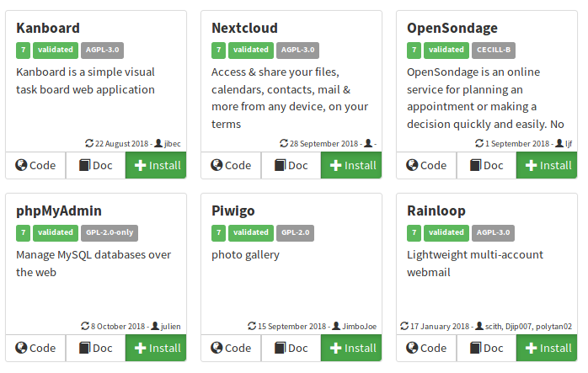Screen dimensions: 588x373
Task: Click the validated badge on phpMyAdmin
Action: coord(56,232)
